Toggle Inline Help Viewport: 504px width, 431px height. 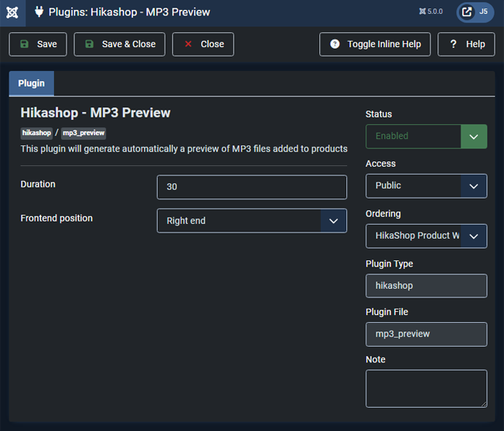click(x=375, y=44)
